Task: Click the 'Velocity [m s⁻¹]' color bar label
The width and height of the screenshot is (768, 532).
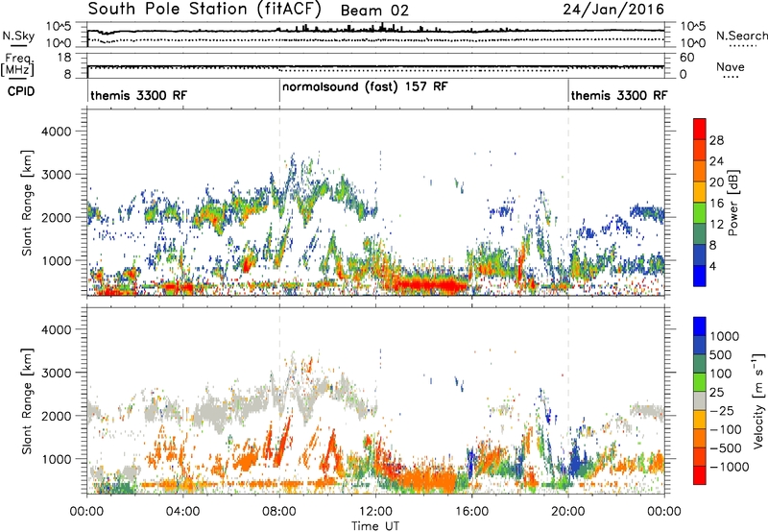Action: pos(758,400)
